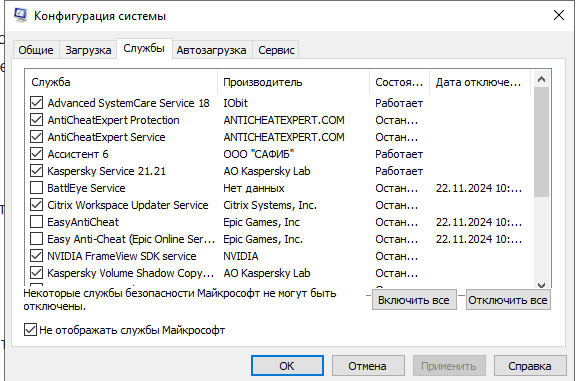Click Работает status in Ассистент 6 row
The image size is (576, 381).
[399, 154]
